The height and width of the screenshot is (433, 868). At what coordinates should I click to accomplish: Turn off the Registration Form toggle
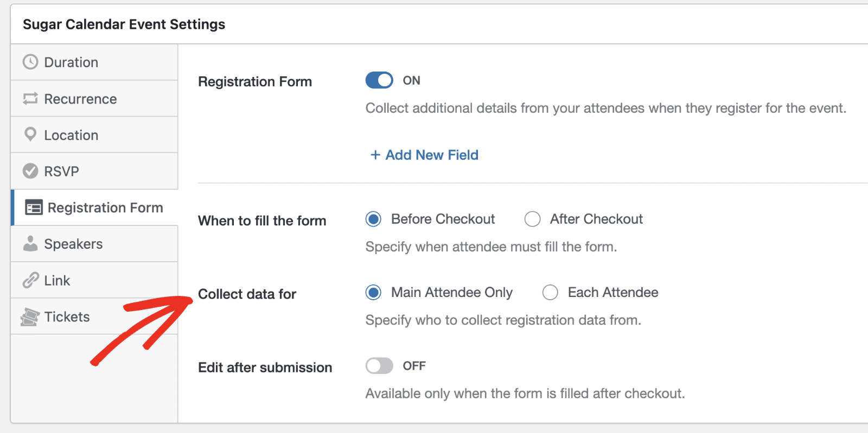pyautogui.click(x=379, y=80)
